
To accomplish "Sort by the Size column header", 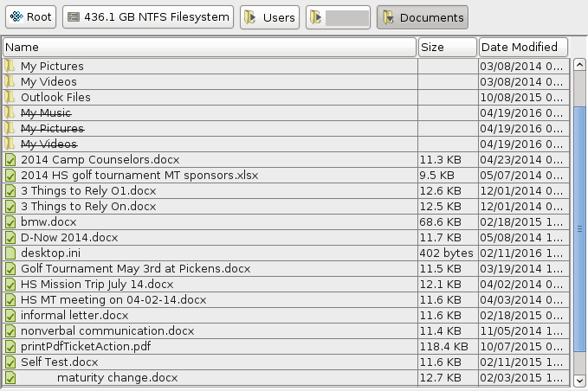I will pos(447,48).
